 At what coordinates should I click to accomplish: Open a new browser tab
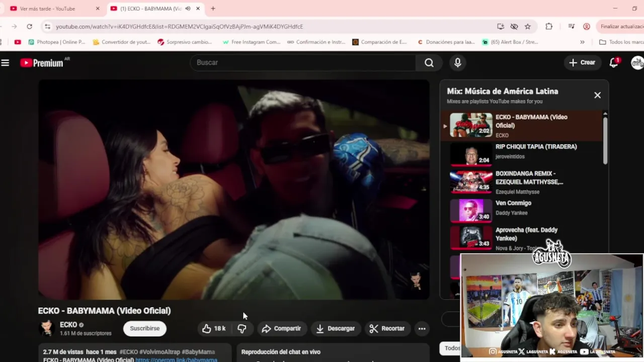click(213, 9)
